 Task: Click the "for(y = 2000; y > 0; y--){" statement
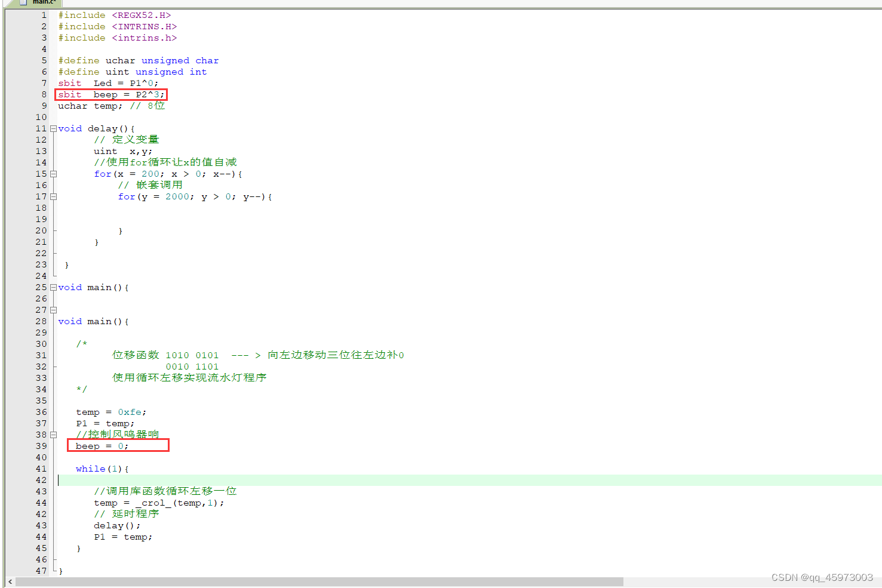(195, 196)
